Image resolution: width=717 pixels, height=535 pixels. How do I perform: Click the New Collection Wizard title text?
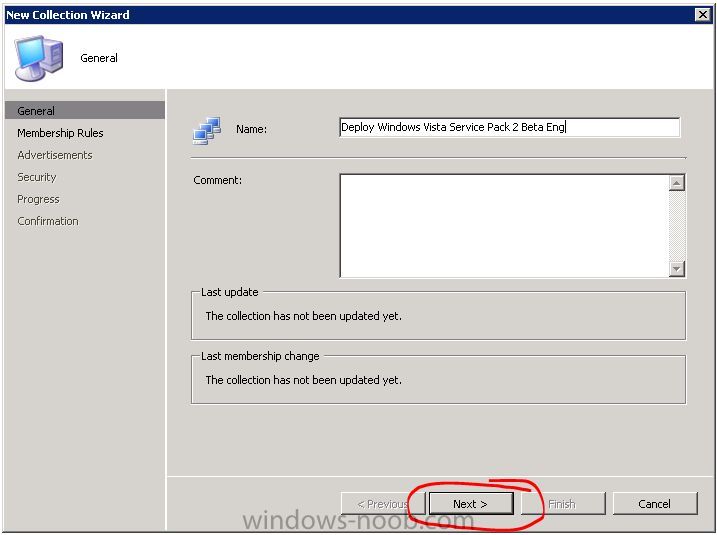(68, 15)
